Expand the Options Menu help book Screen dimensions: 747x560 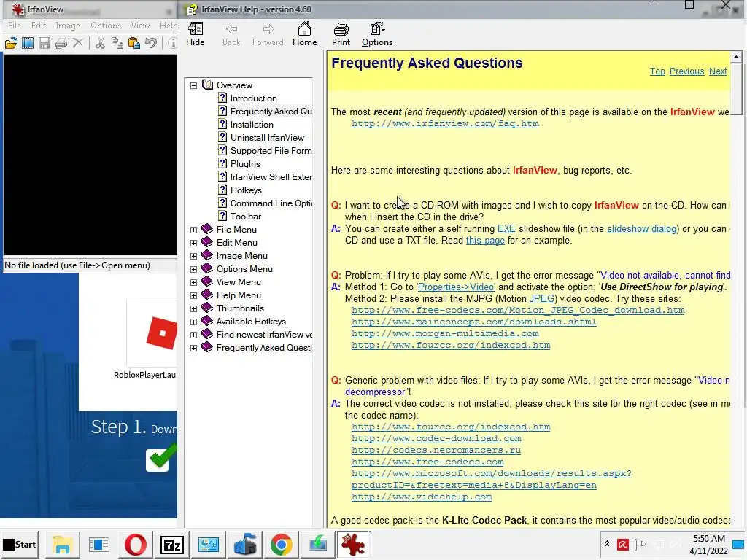click(x=193, y=270)
